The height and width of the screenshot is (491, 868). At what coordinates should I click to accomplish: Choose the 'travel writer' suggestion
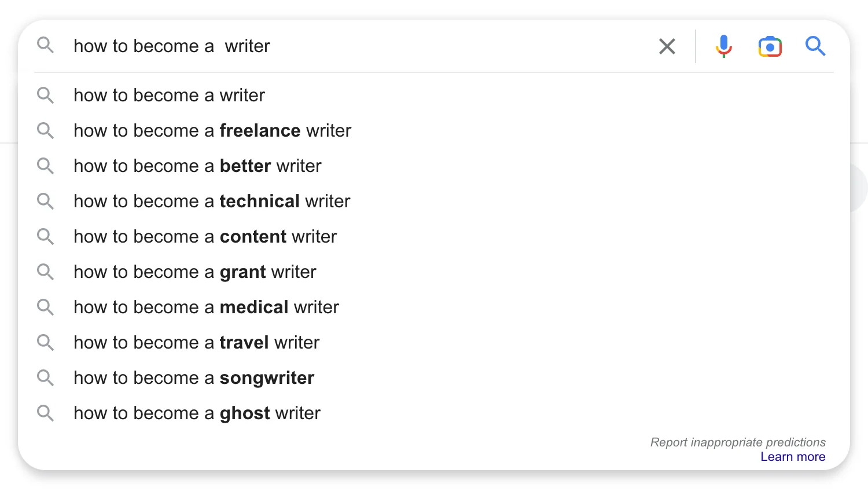(x=196, y=343)
